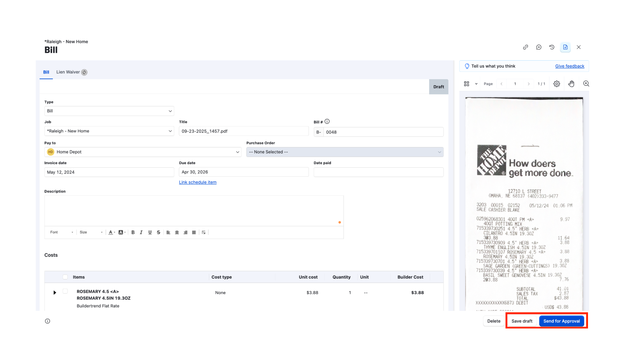Open the Purchase Order dropdown

(x=345, y=152)
